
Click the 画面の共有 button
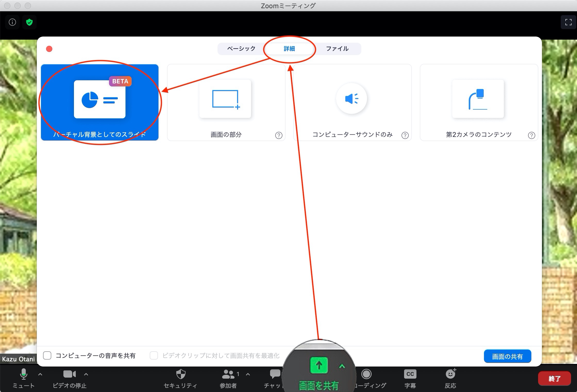tap(507, 356)
